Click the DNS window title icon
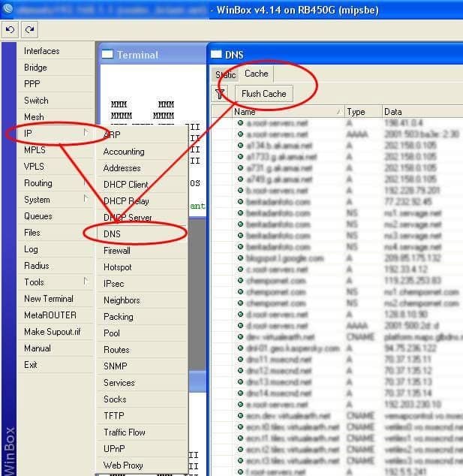The height and width of the screenshot is (476, 463). point(216,55)
